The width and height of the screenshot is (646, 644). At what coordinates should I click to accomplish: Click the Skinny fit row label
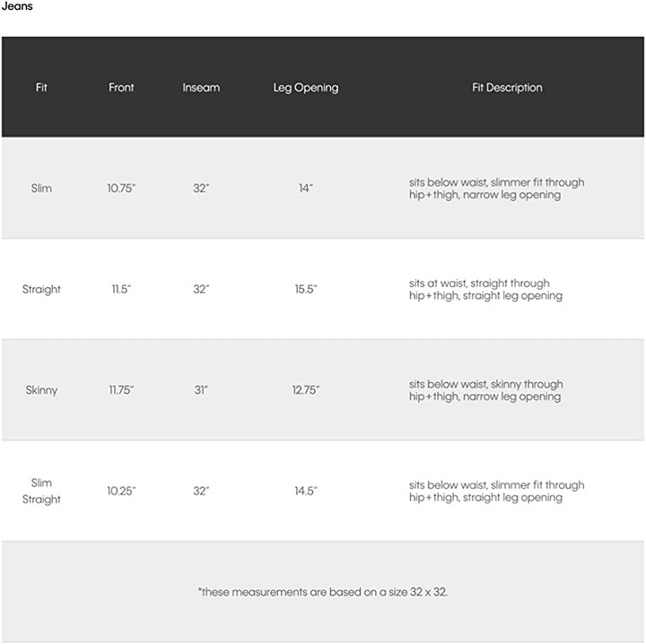coord(41,390)
